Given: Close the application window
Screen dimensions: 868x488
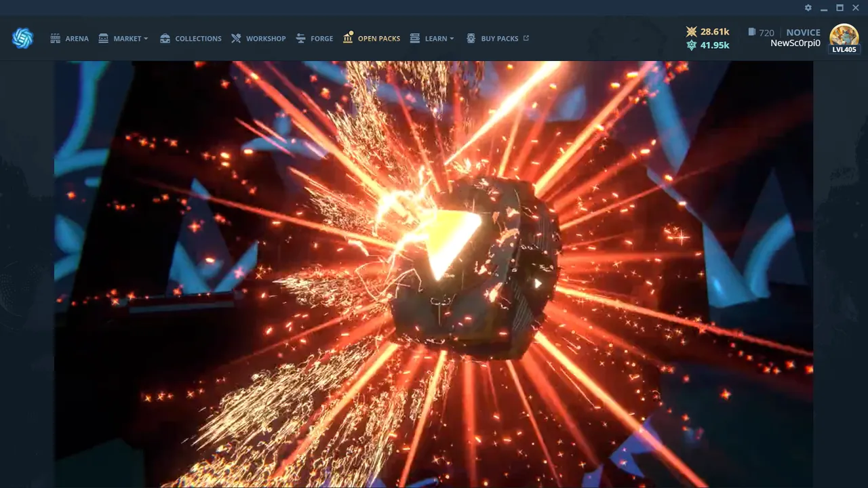Looking at the screenshot, I should (x=855, y=7).
